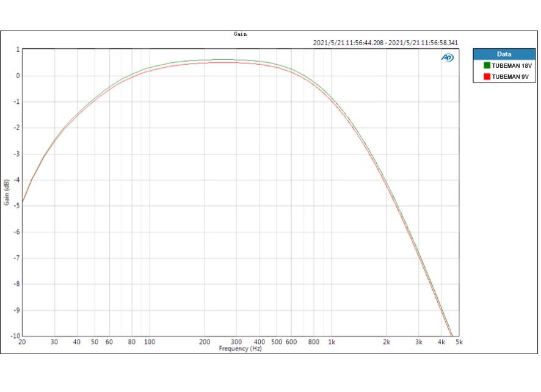
Task: Click the 2k tick on frequency axis
Action: (x=387, y=342)
